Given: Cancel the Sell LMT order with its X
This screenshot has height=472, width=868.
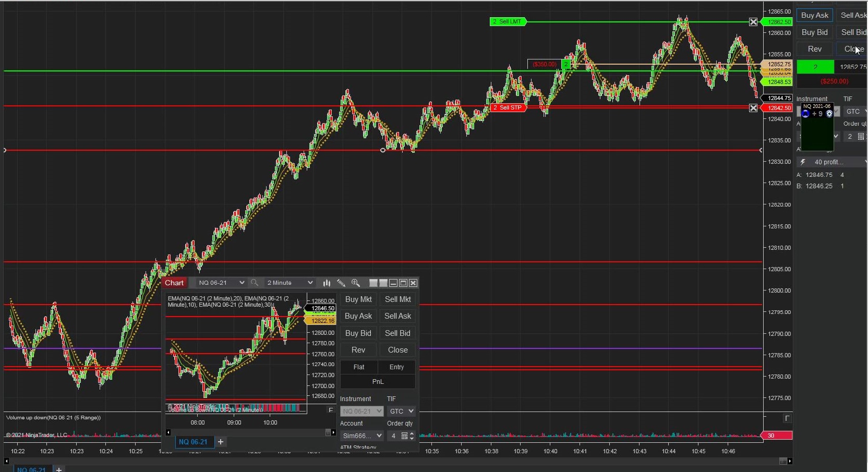Looking at the screenshot, I should point(753,22).
